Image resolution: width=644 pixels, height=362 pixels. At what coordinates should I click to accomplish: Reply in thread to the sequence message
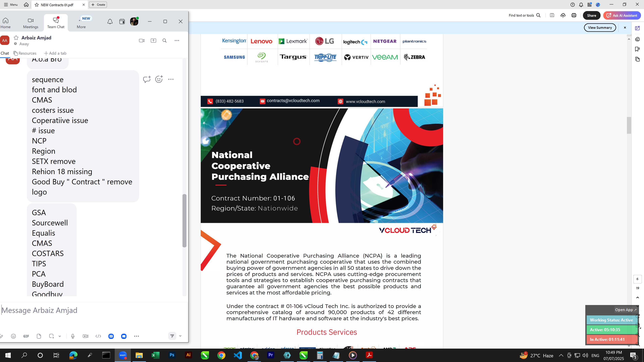pyautogui.click(x=147, y=79)
